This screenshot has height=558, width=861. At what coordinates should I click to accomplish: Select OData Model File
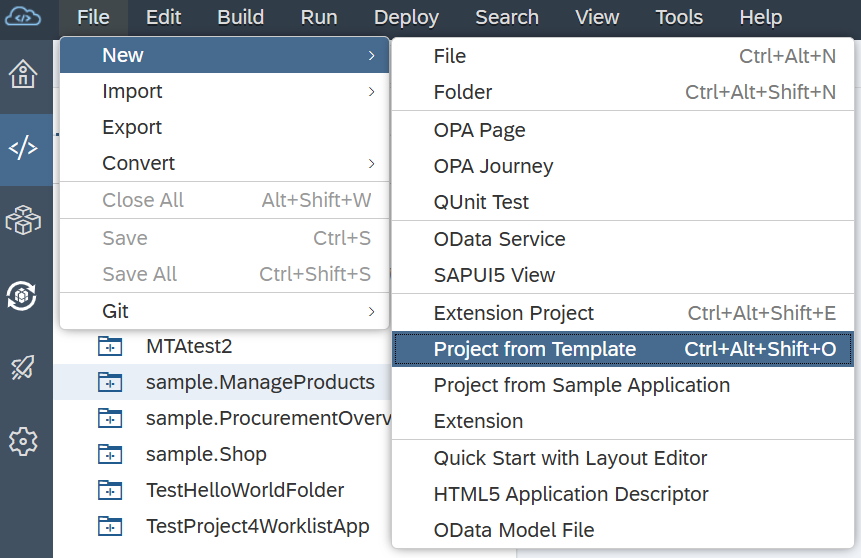coord(623,530)
